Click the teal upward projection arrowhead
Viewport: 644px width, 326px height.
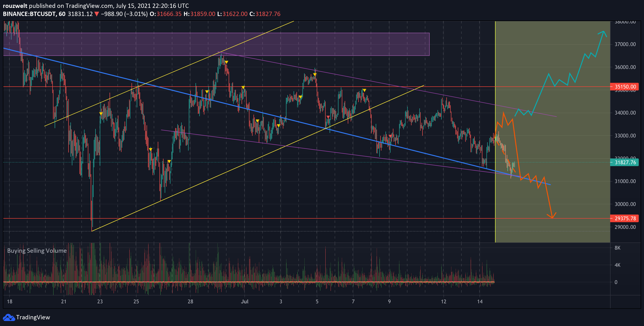603,33
